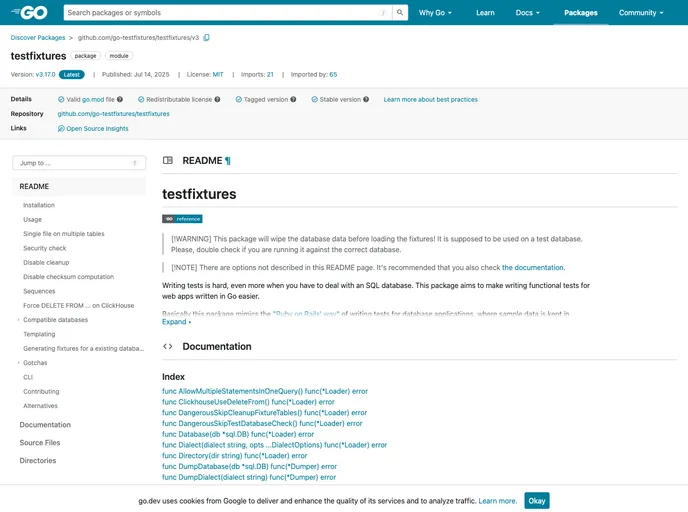
Task: Jump to Templating section in sidebar
Action: [x=39, y=334]
